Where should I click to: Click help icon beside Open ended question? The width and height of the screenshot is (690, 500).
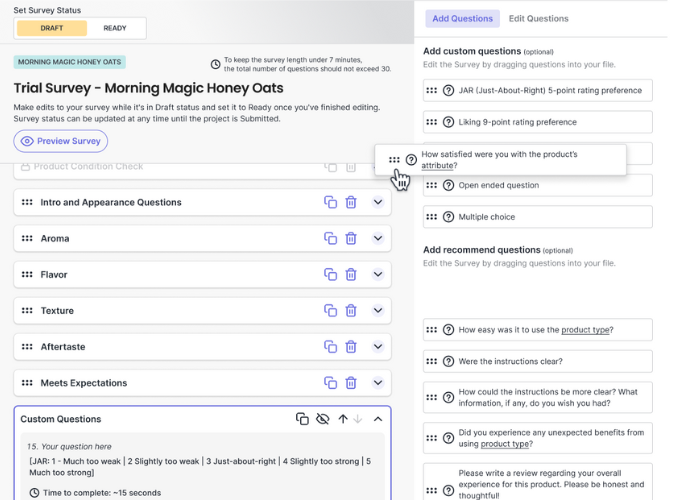coord(448,185)
